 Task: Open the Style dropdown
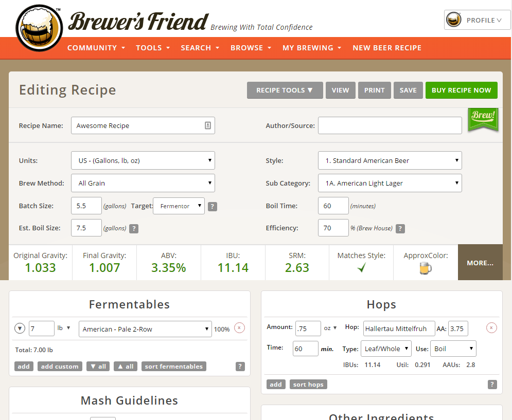tap(390, 160)
